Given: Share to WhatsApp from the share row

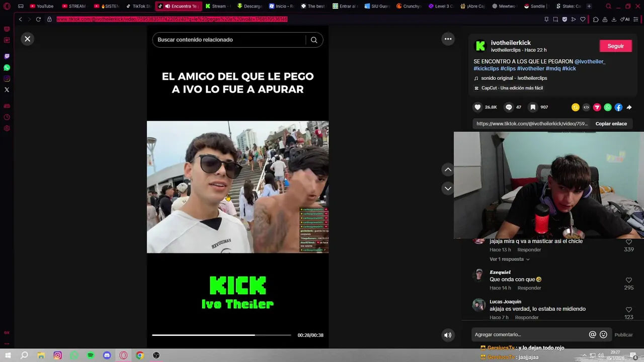Looking at the screenshot, I should point(608,107).
